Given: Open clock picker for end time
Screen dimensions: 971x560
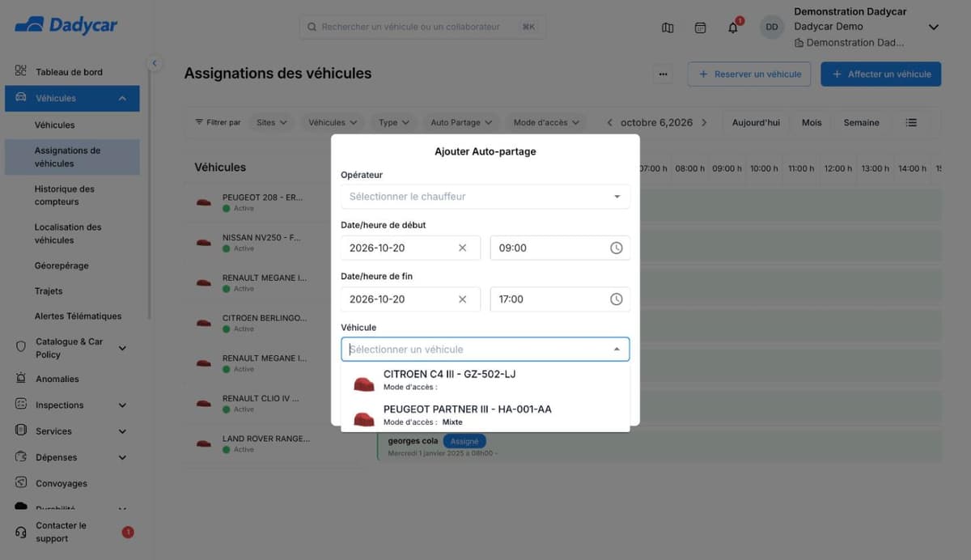Looking at the screenshot, I should tap(616, 299).
